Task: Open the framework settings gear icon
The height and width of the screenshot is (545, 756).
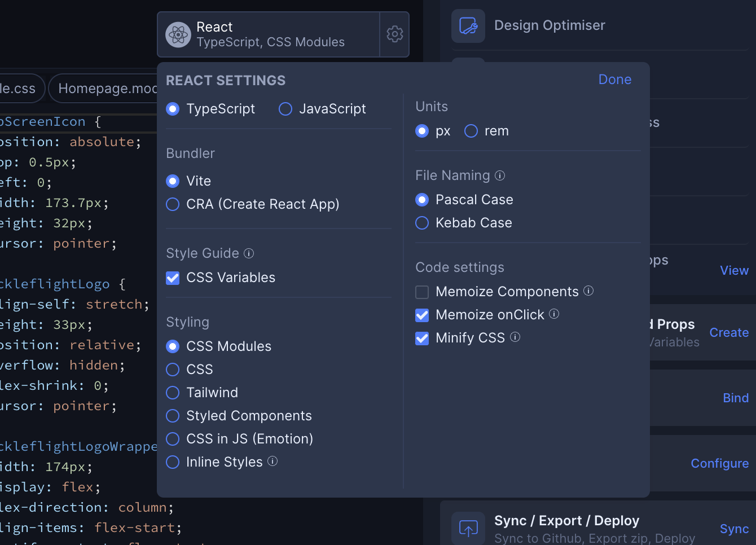Action: (395, 34)
